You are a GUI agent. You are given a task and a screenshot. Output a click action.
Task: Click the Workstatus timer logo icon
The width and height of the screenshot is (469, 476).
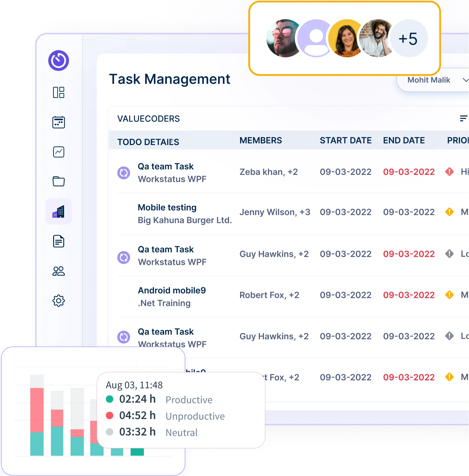(58, 60)
